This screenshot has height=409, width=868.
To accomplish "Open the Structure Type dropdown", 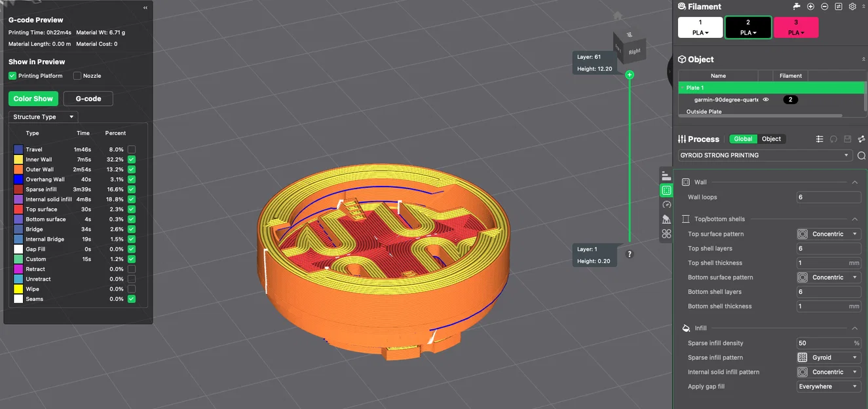I will point(43,117).
